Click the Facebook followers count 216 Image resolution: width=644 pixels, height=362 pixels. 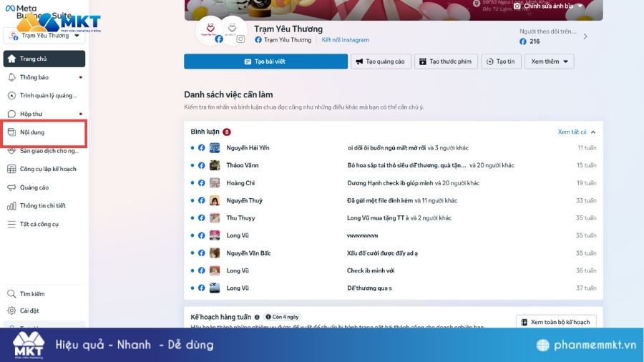coord(535,41)
